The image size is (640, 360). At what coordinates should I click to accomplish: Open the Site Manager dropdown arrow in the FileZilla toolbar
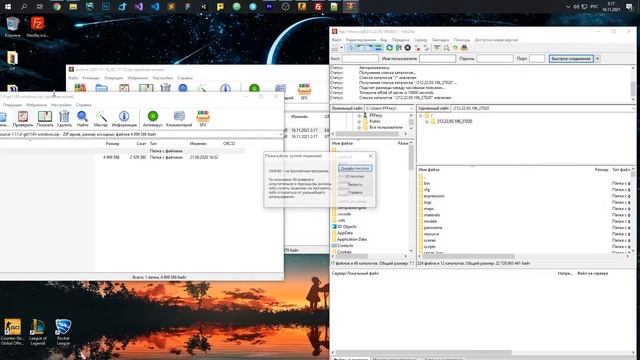[342, 48]
